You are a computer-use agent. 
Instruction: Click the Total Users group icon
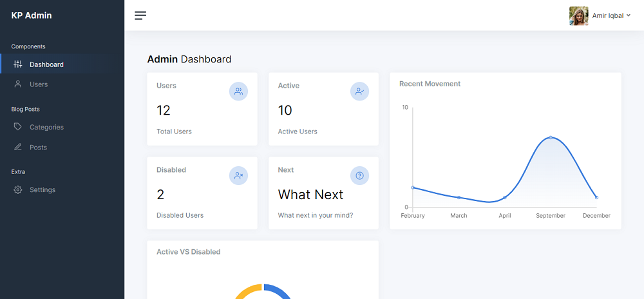tap(239, 92)
